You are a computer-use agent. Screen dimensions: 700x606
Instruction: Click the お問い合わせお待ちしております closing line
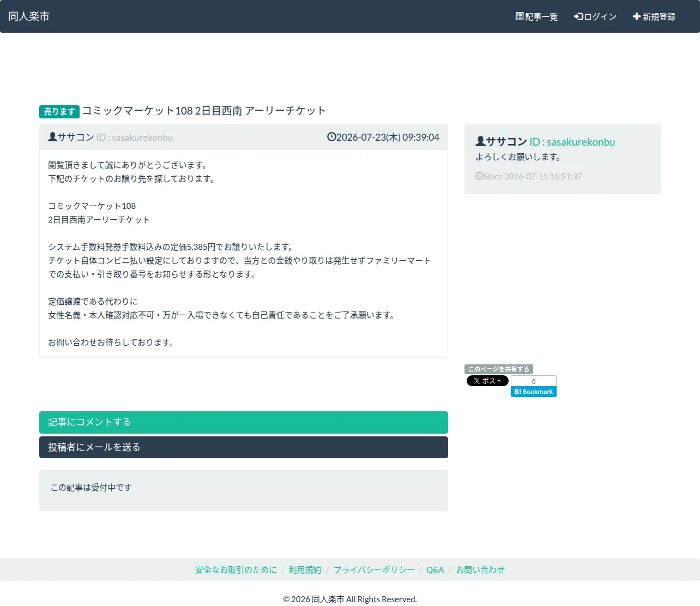pyautogui.click(x=111, y=343)
